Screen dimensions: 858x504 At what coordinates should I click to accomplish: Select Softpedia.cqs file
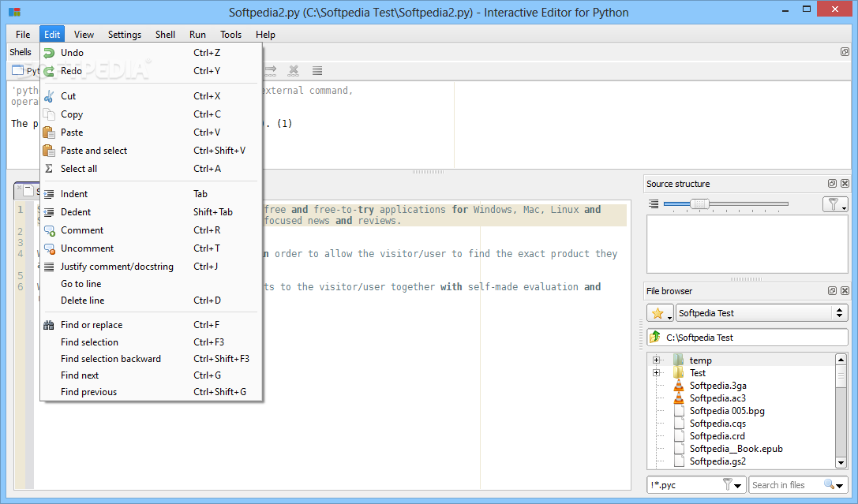tap(717, 424)
